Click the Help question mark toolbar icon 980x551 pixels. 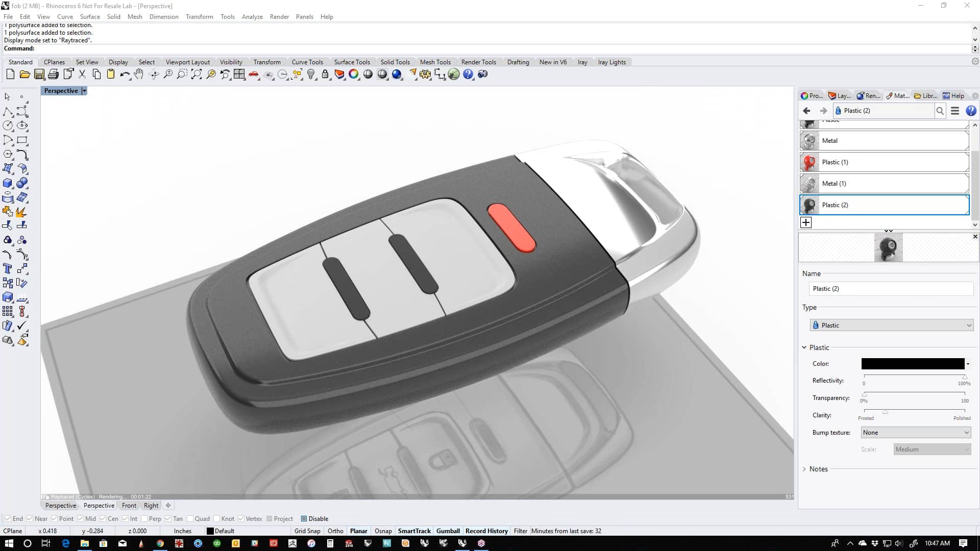[x=469, y=74]
